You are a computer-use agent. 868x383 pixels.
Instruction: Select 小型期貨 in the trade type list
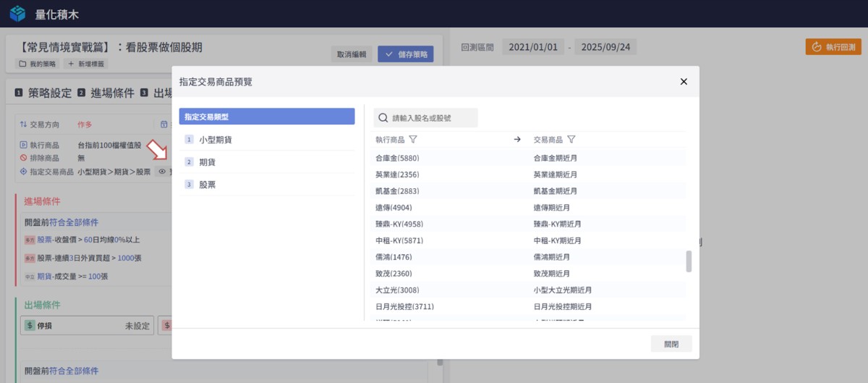pos(216,139)
